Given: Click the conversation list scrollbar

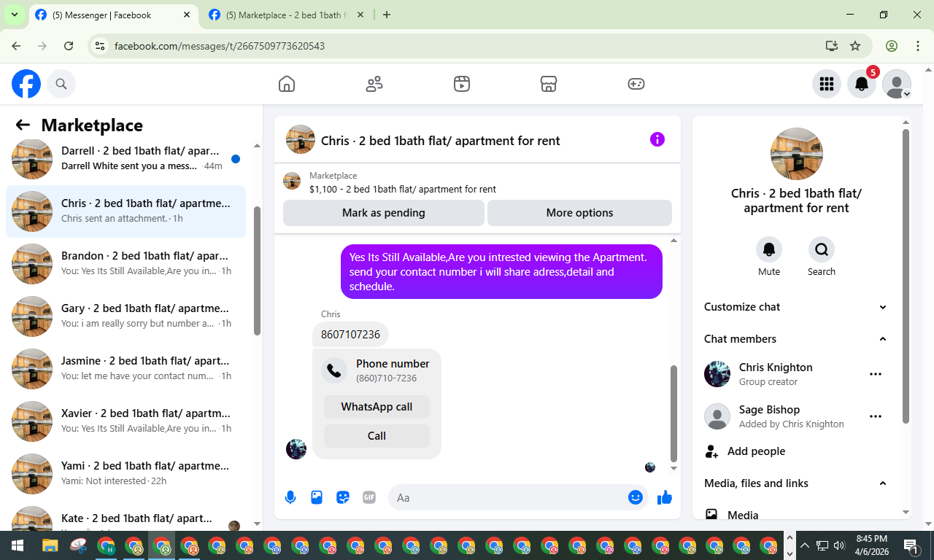Looking at the screenshot, I should click(257, 271).
